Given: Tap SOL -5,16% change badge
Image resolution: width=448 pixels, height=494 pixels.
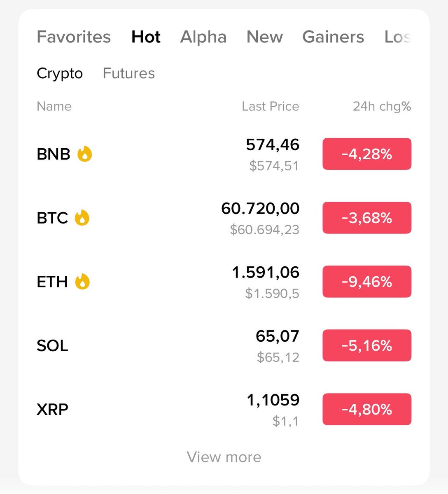Looking at the screenshot, I should (367, 345).
